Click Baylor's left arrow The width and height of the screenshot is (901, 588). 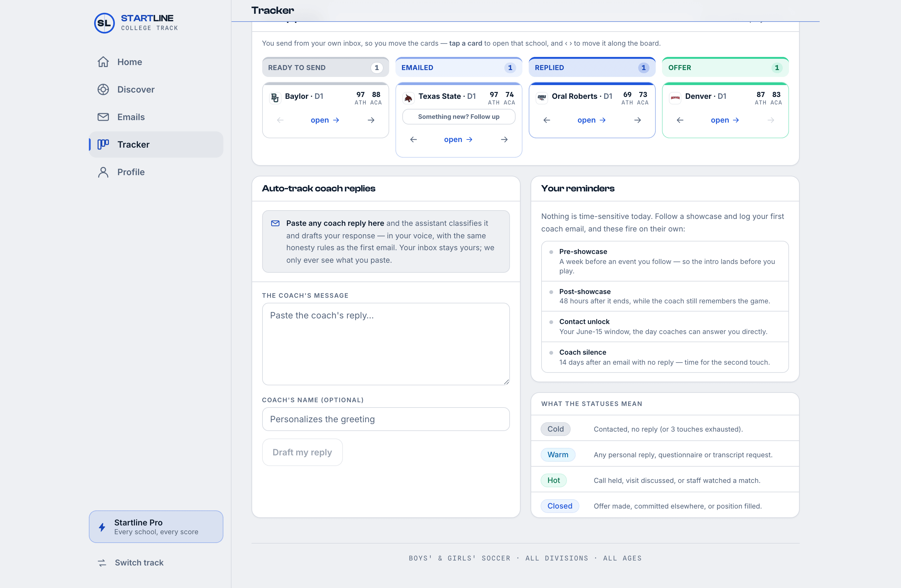click(280, 120)
